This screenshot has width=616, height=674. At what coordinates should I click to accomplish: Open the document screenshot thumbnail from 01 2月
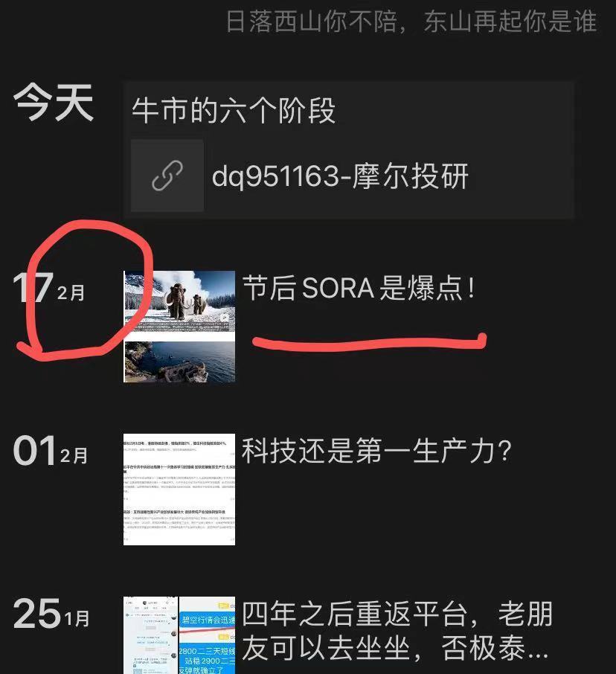[x=179, y=490]
